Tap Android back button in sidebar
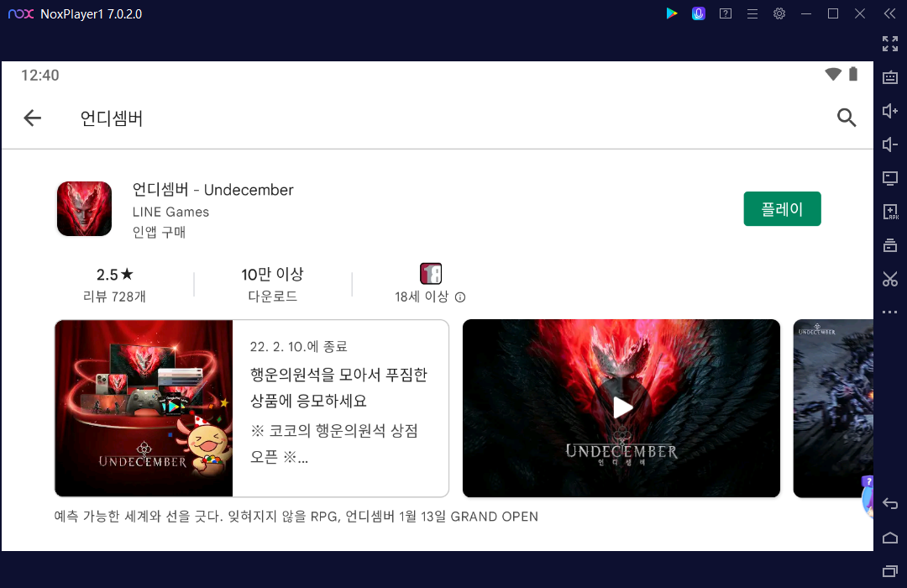The height and width of the screenshot is (588, 907). point(889,503)
